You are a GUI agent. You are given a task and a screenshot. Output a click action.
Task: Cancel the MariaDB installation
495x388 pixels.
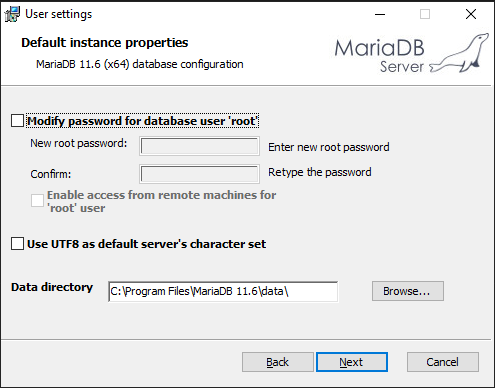443,362
